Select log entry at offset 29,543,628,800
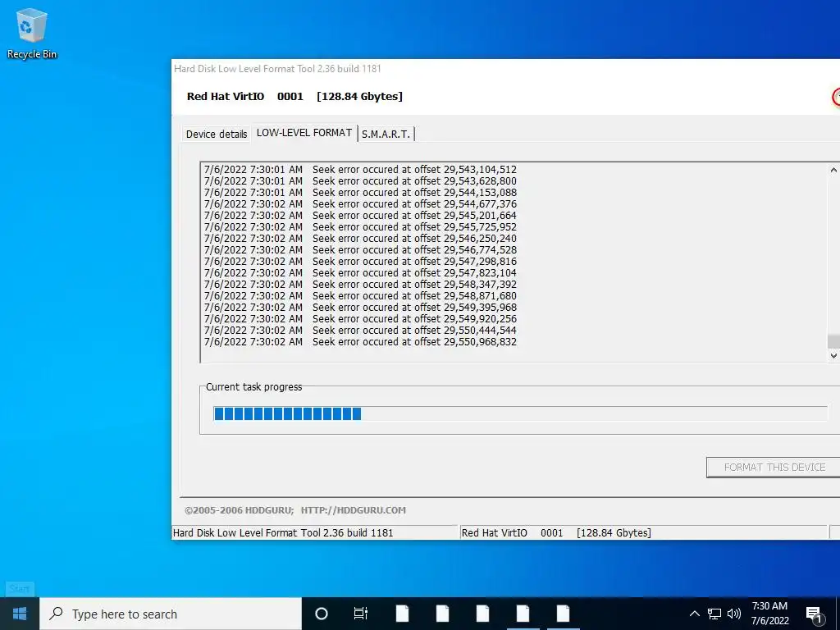The height and width of the screenshot is (630, 840). pos(360,181)
